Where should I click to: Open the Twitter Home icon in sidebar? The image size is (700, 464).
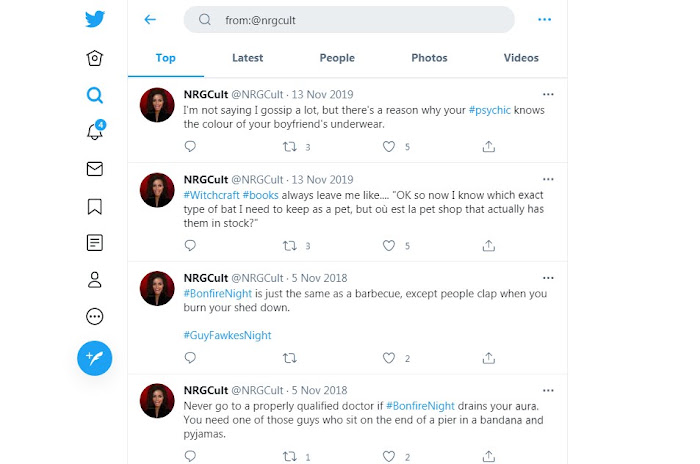coord(95,58)
